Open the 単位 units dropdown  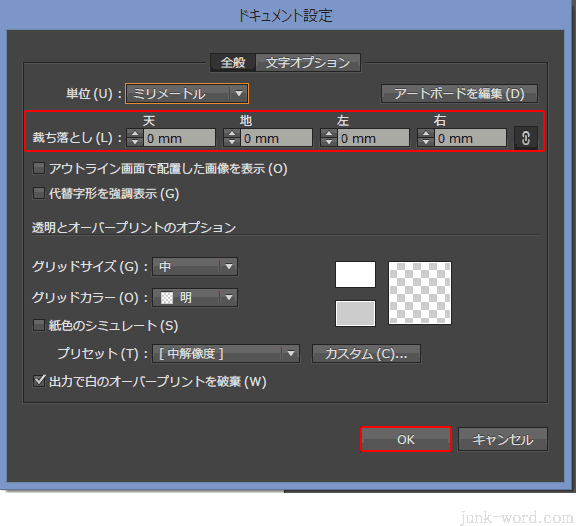187,94
